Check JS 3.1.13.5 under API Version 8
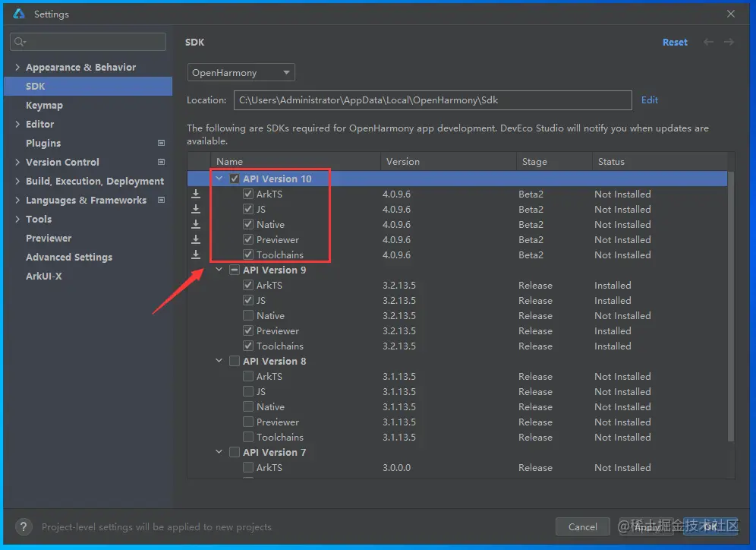The height and width of the screenshot is (550, 756). 247,391
